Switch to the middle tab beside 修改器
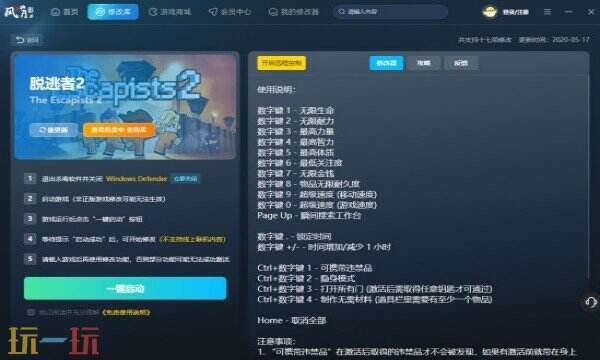The image size is (600, 360). coord(423,63)
